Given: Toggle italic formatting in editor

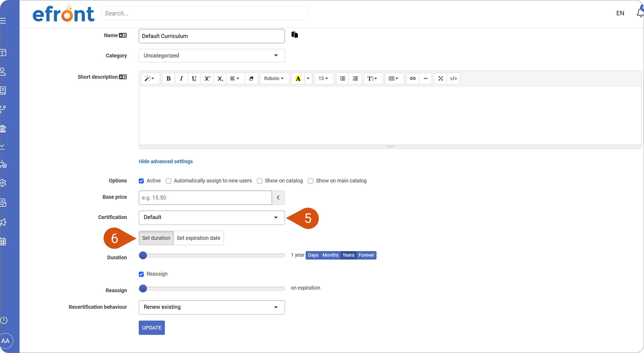Looking at the screenshot, I should coord(181,79).
